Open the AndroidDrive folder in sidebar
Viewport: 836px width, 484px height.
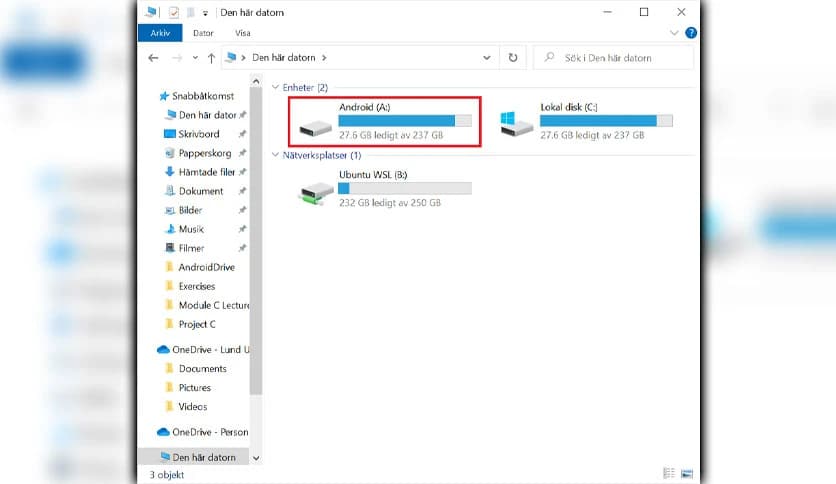pos(204,267)
